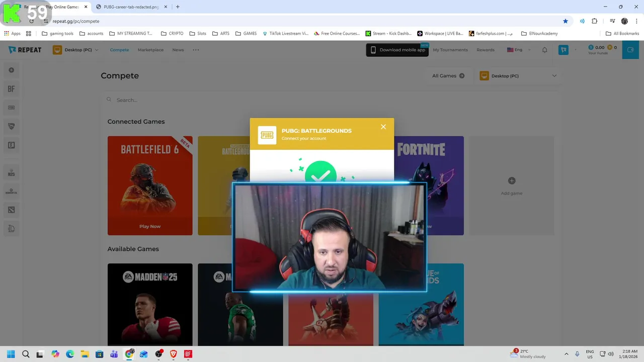Select the shield-shaped sidebar icon
This screenshot has height=362, width=644.
11,126
